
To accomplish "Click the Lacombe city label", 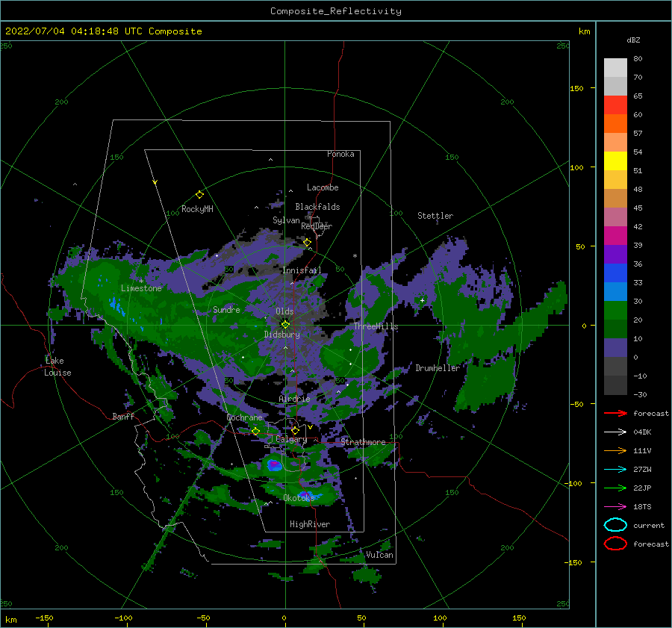I will [x=323, y=187].
